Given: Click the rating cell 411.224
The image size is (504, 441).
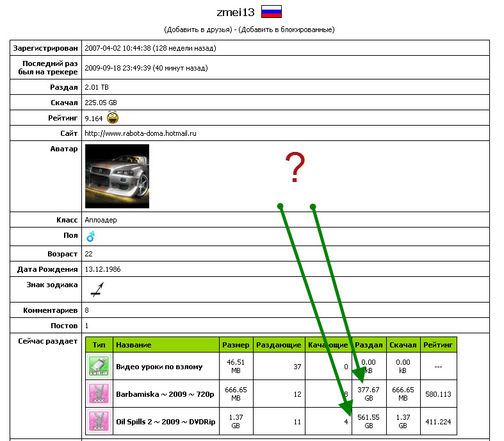Looking at the screenshot, I should (x=438, y=422).
